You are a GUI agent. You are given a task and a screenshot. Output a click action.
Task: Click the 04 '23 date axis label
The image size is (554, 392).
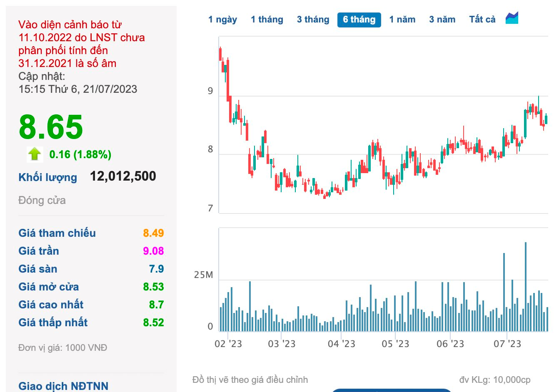(x=342, y=344)
